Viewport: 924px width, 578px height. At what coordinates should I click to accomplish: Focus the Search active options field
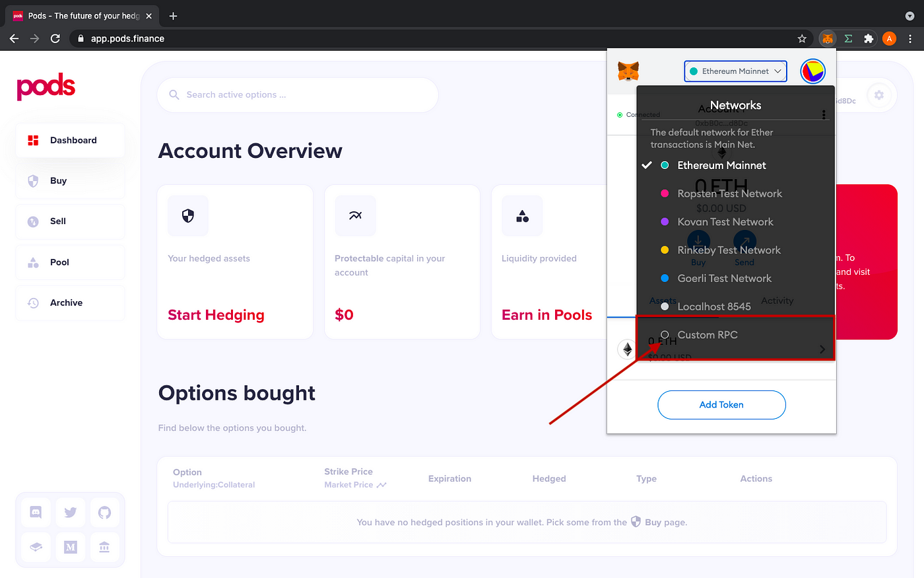coord(298,95)
